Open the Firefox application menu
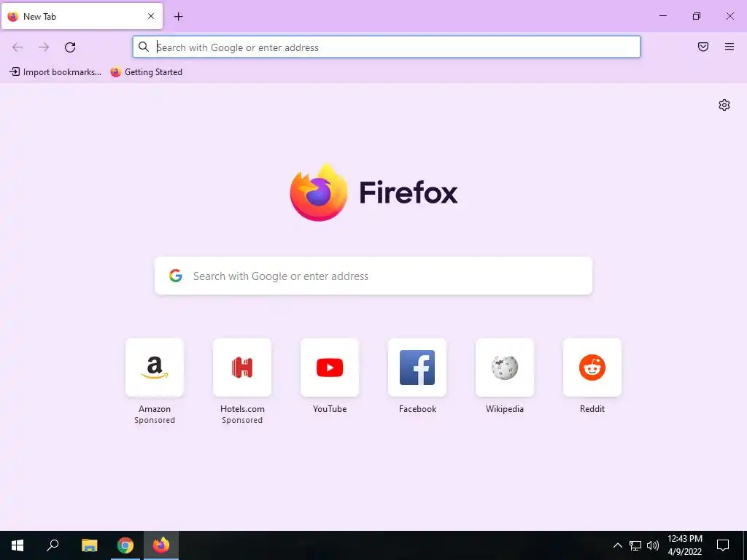 click(729, 47)
